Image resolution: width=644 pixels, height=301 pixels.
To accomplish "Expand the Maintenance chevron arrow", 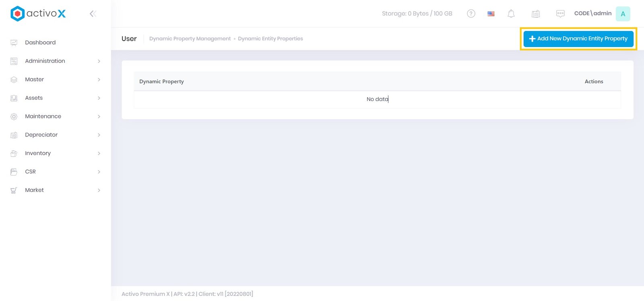I will (99, 117).
